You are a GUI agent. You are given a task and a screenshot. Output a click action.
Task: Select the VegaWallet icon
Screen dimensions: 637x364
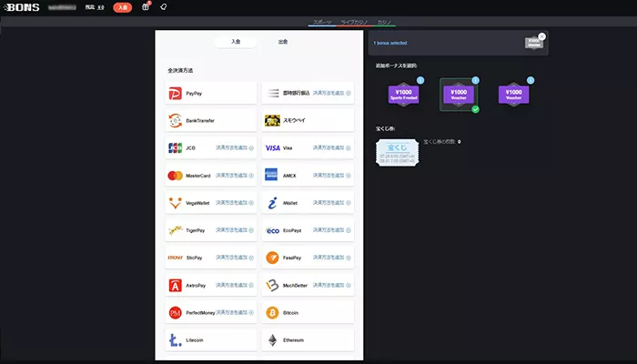[175, 203]
